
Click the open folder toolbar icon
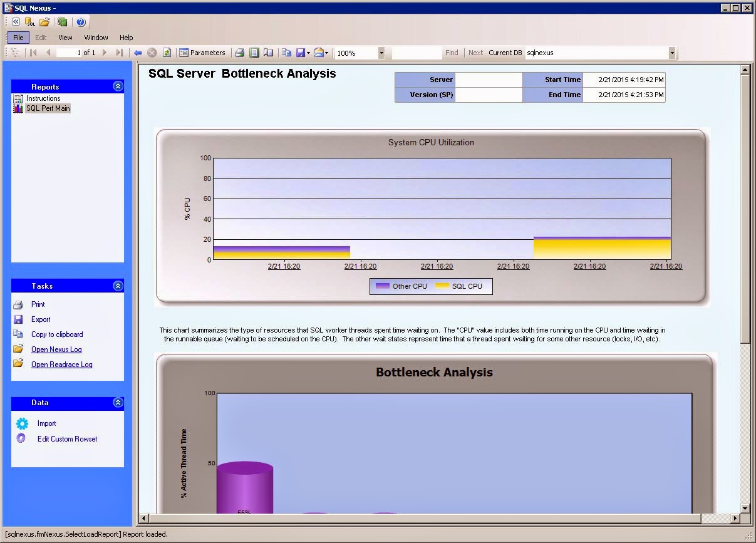[x=44, y=22]
